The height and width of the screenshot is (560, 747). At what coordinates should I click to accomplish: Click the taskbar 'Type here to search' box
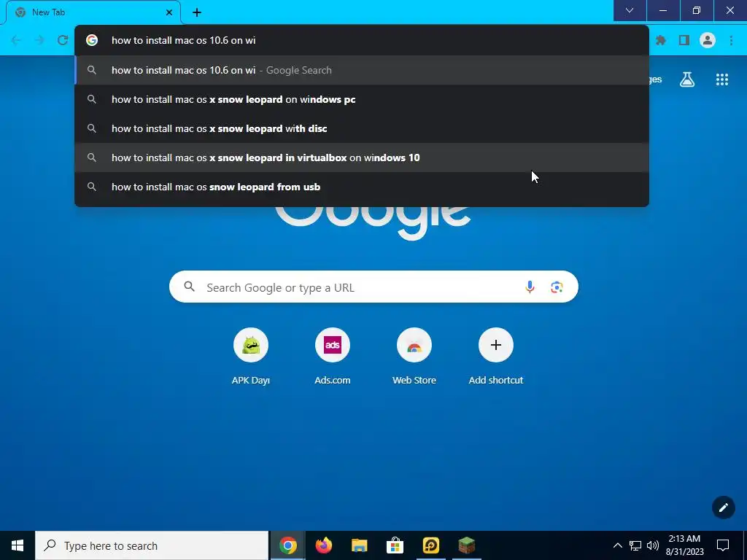(152, 545)
